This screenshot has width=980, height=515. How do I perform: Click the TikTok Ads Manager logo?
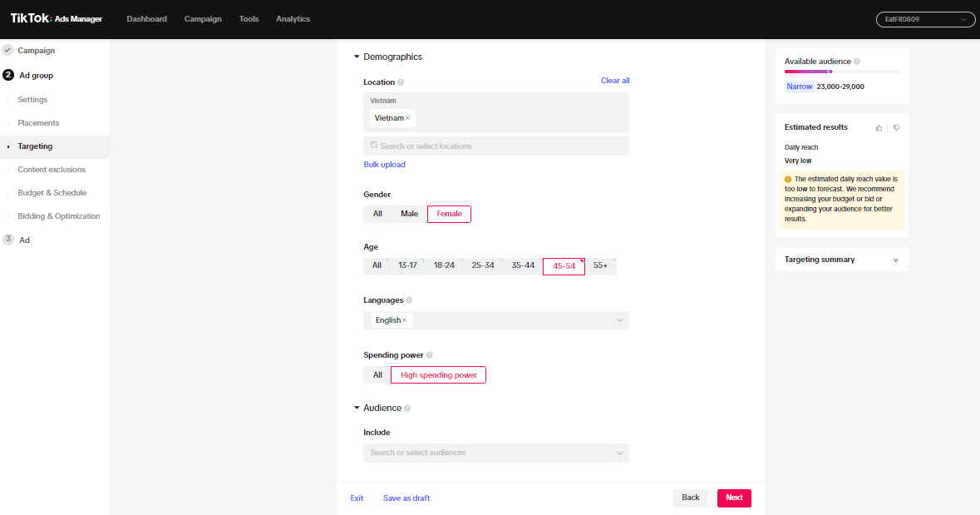(57, 19)
